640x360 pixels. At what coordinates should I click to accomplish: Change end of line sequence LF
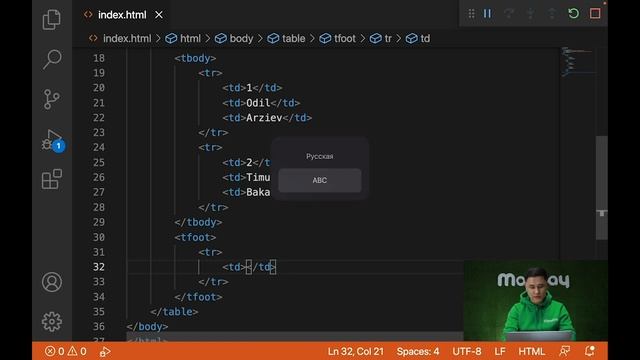click(x=500, y=351)
